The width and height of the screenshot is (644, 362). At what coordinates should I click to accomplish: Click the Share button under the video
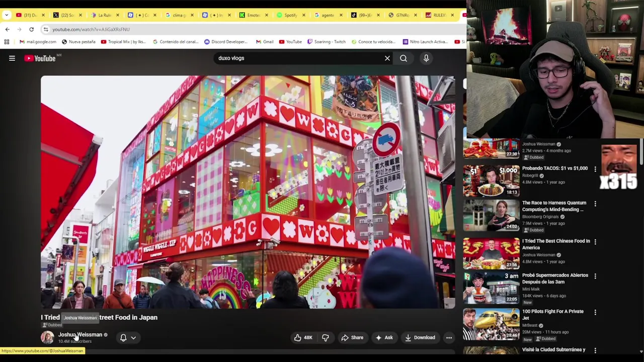click(x=352, y=338)
